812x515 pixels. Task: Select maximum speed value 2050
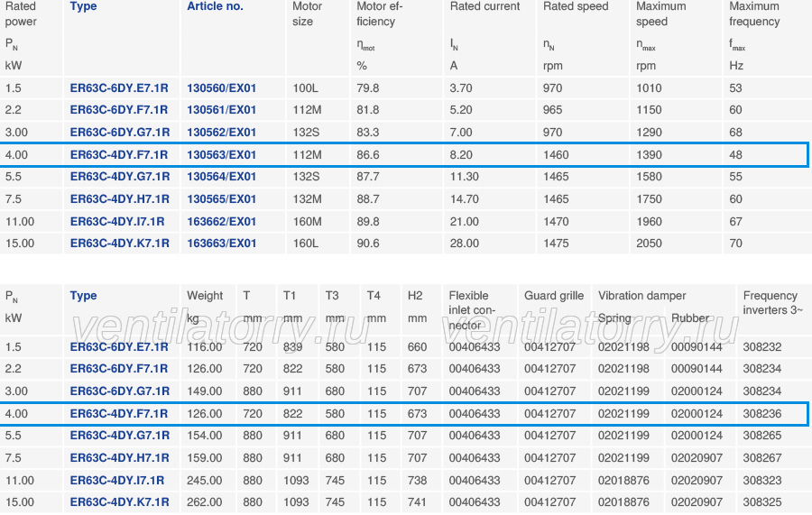(x=649, y=244)
